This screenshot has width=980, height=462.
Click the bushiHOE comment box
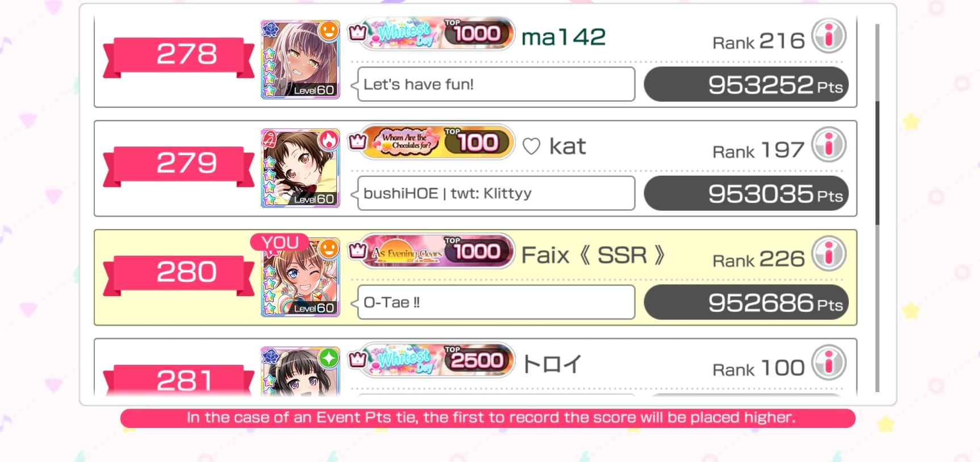495,193
